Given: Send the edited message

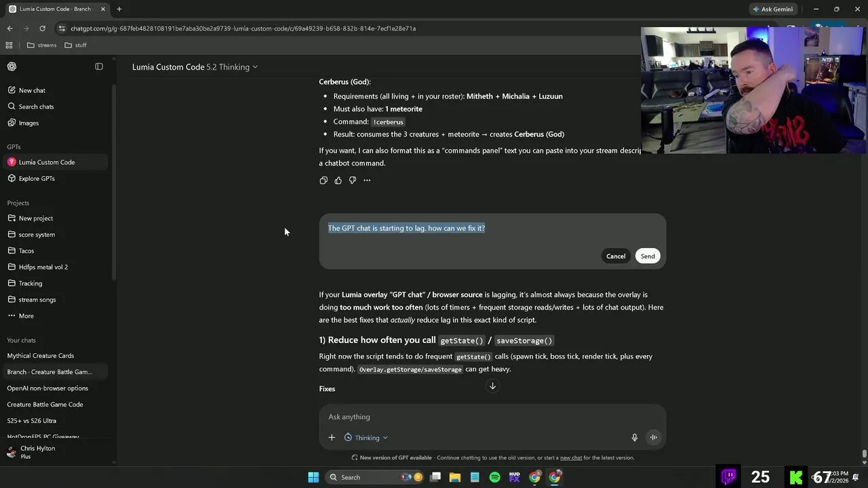Looking at the screenshot, I should click(648, 256).
